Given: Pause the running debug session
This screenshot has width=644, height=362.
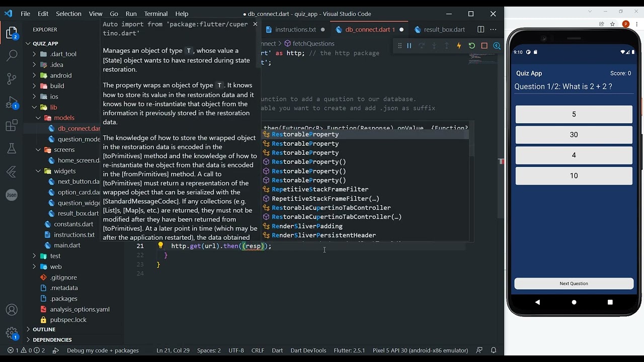Looking at the screenshot, I should point(409,46).
